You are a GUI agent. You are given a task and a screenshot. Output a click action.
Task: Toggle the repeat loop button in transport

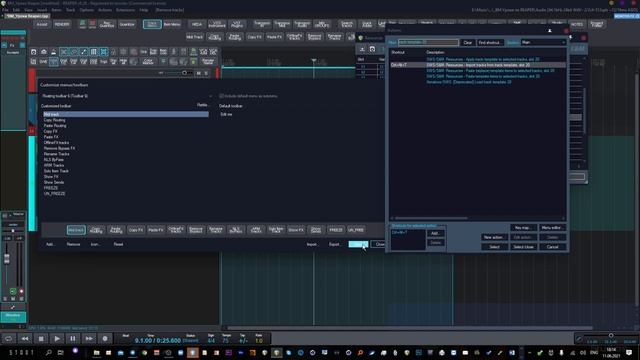(9, 338)
